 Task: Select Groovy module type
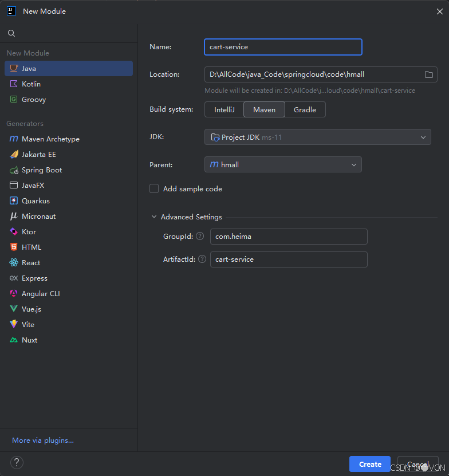[x=69, y=99]
